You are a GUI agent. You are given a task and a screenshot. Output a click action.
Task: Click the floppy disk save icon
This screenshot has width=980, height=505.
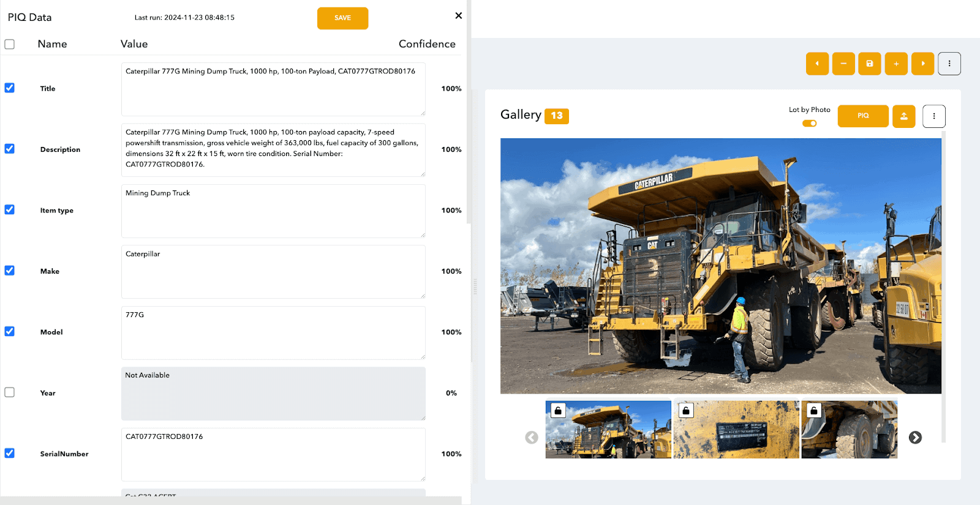[x=870, y=64]
